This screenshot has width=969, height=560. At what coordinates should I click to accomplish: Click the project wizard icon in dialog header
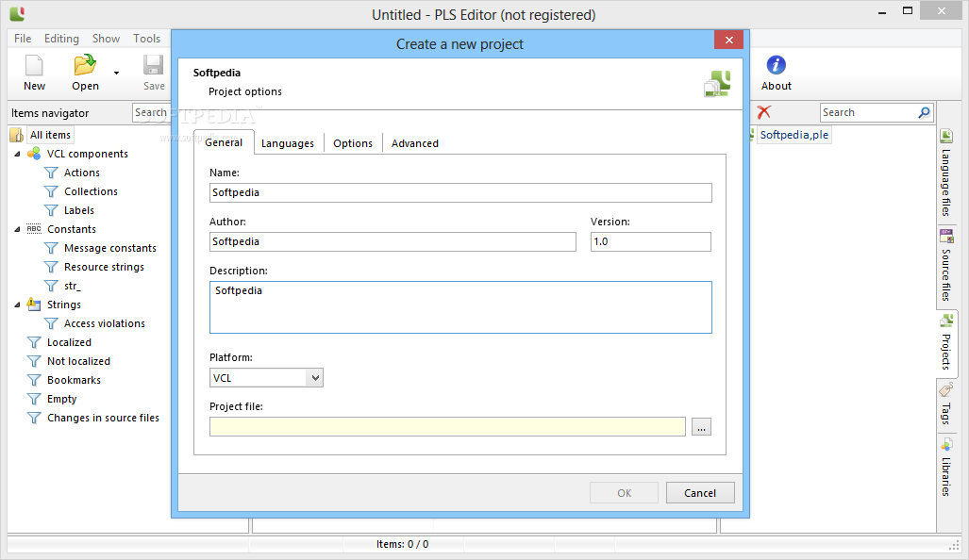click(717, 83)
